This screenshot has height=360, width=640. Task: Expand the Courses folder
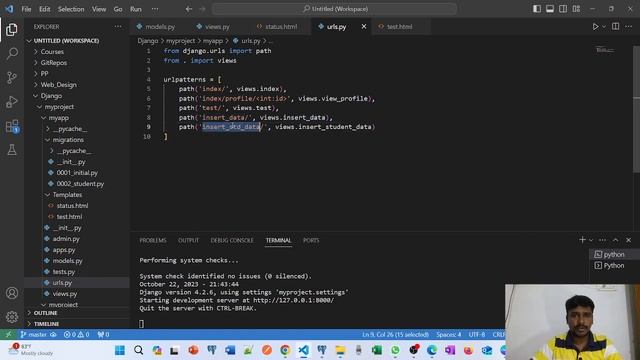(52, 52)
